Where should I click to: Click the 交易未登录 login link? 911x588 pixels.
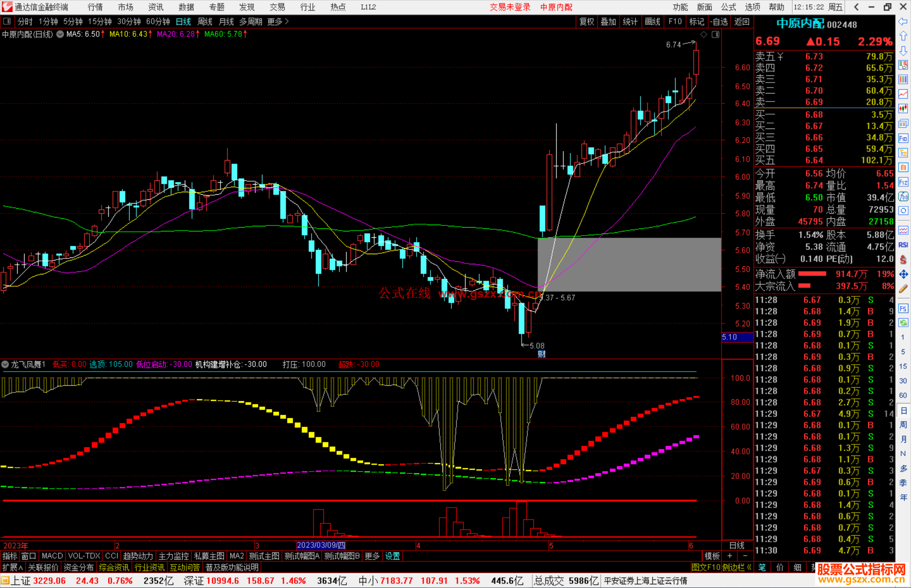510,7
